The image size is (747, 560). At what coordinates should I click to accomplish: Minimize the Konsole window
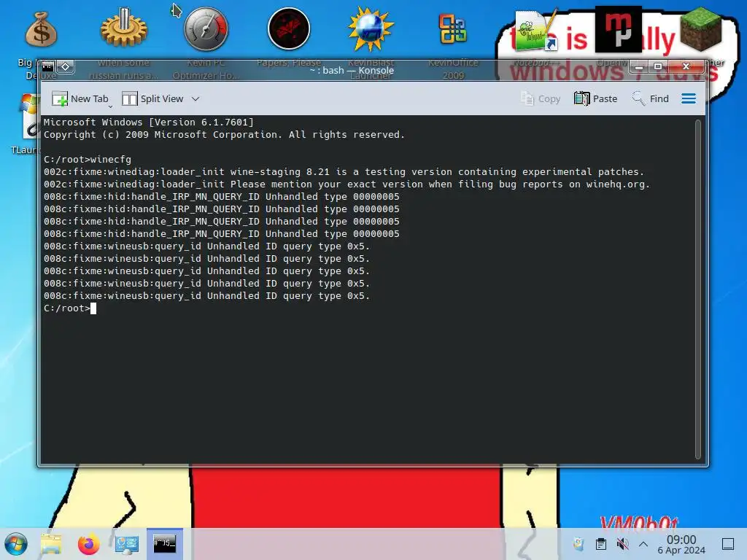tap(639, 66)
